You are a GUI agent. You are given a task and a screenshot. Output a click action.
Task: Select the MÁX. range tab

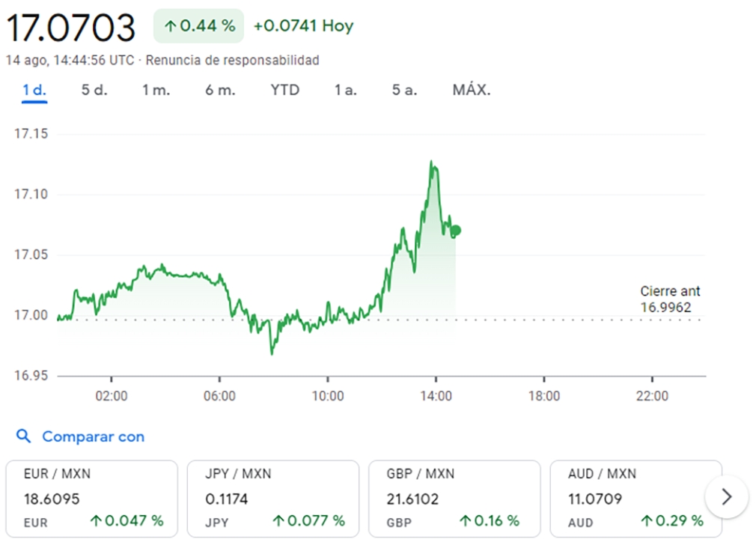[x=472, y=91]
